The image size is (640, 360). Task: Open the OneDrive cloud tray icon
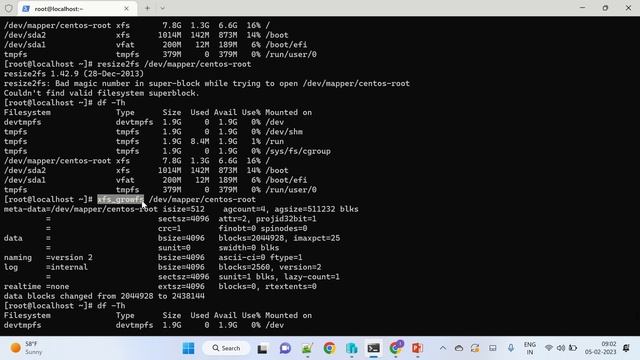(x=459, y=348)
